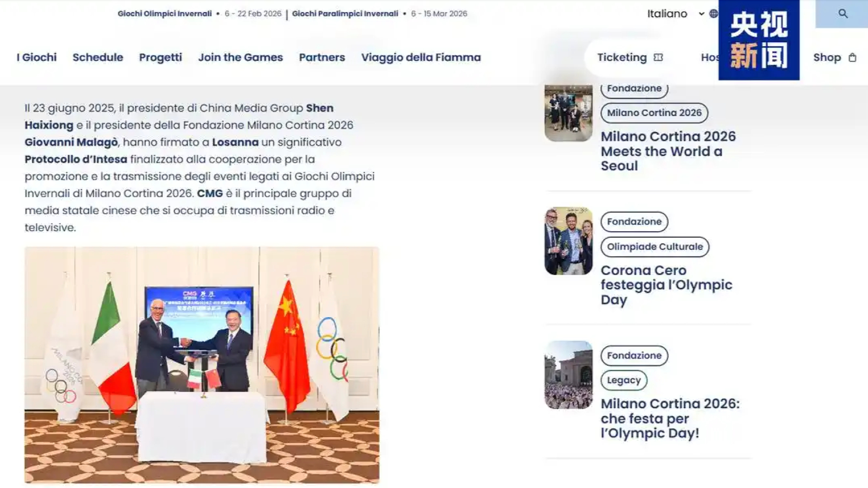Click the CMG signing ceremony photo
This screenshot has width=868, height=488.
point(202,365)
